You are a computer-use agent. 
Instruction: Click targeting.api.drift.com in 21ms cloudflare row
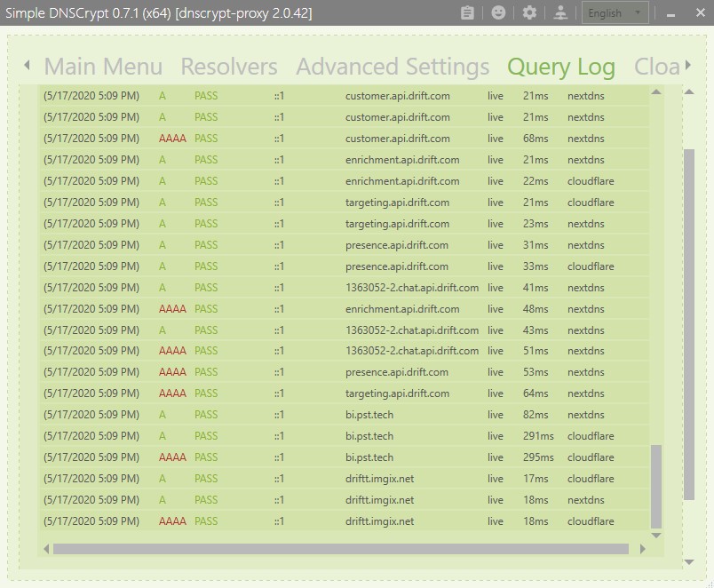(397, 203)
